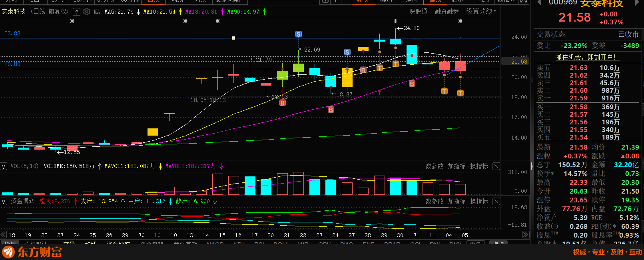Click the 20.80 horizontal price line label
The image size is (644, 260).
tap(12, 64)
